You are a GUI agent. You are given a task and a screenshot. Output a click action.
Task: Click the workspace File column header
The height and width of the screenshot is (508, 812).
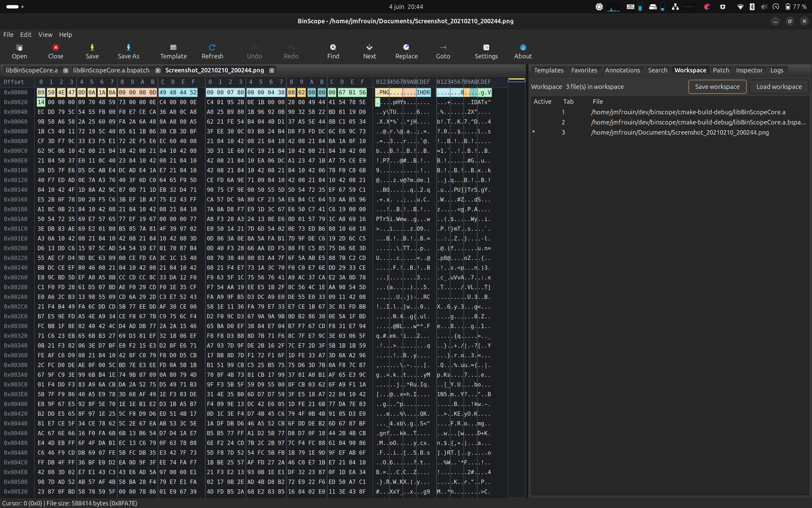[598, 102]
